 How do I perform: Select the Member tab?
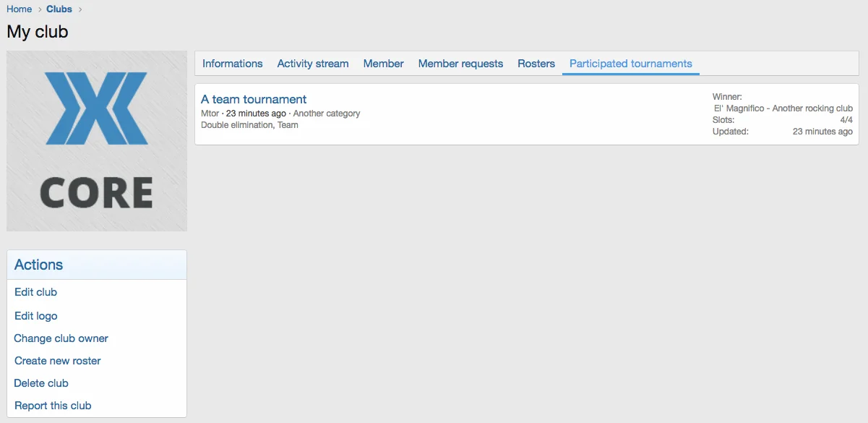383,64
